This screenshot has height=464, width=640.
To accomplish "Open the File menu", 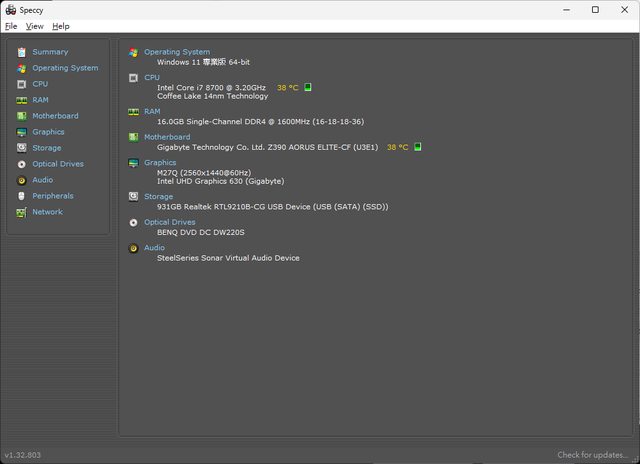I will [11, 26].
